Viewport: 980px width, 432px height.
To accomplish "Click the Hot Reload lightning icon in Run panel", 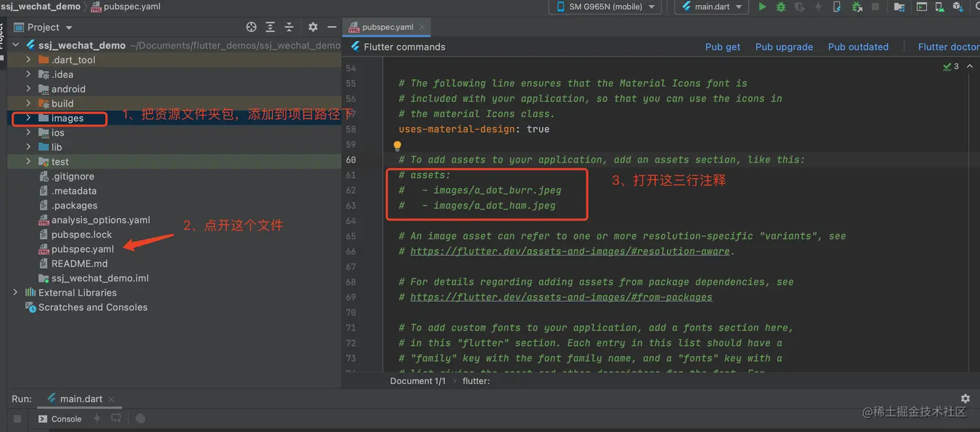I will click(97, 419).
